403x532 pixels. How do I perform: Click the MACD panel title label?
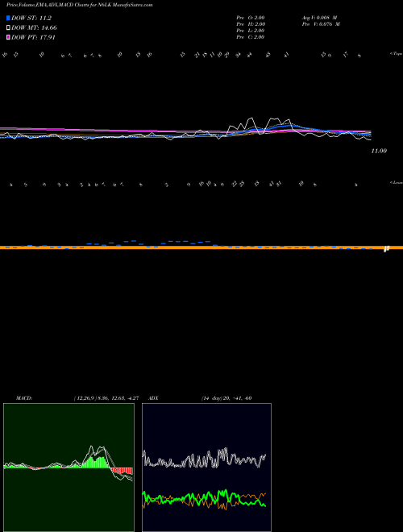(24, 398)
